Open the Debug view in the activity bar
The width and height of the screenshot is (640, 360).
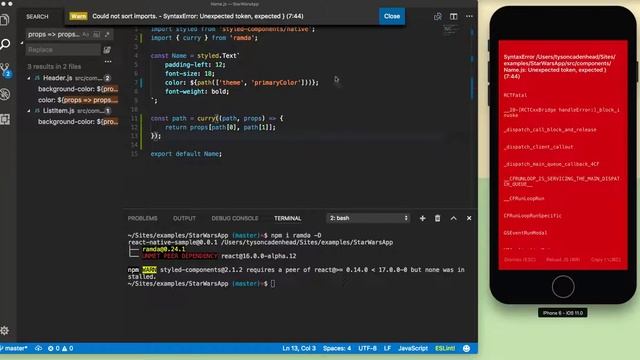pyautogui.click(x=5, y=94)
